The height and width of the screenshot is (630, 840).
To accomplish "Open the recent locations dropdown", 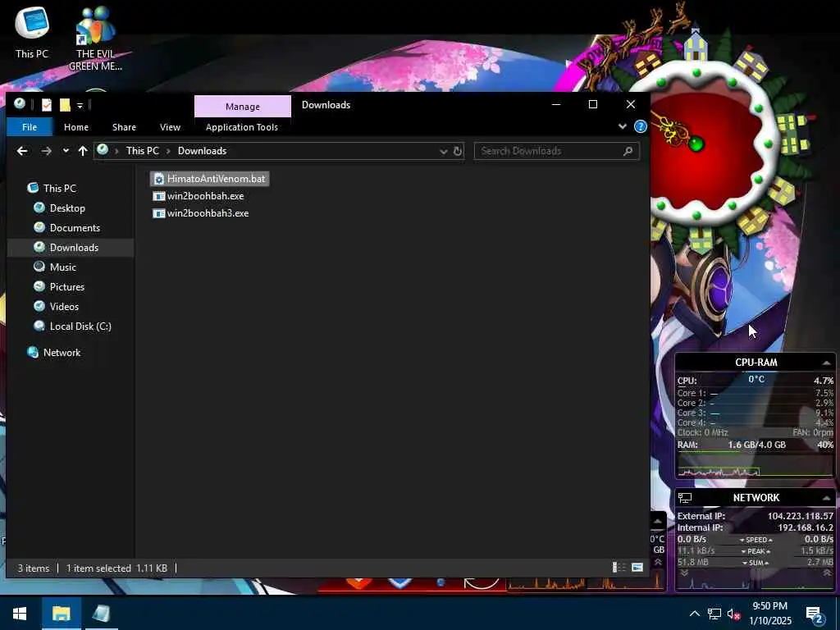I will pos(66,151).
